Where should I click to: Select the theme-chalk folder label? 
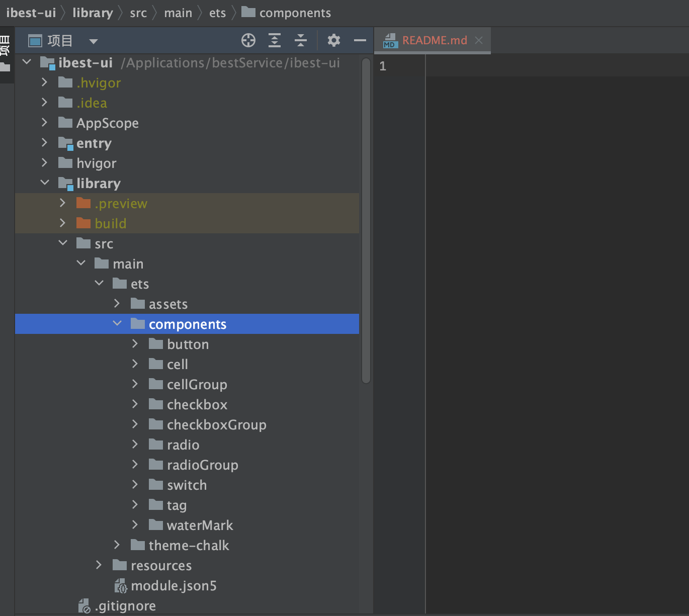(189, 546)
